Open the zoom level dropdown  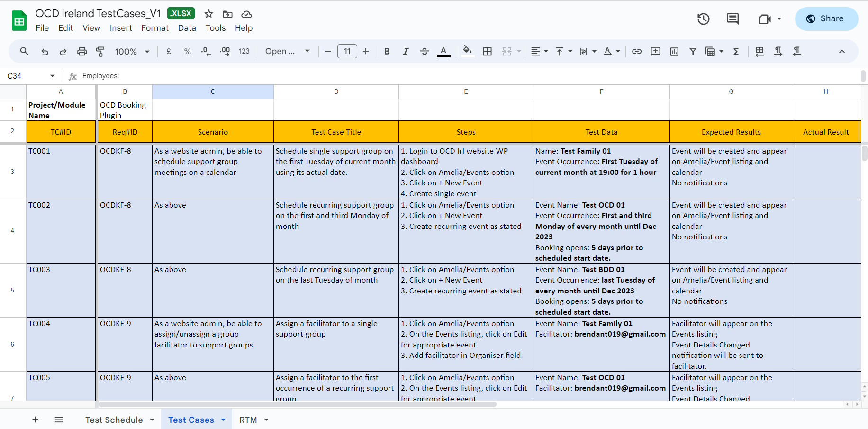point(132,51)
